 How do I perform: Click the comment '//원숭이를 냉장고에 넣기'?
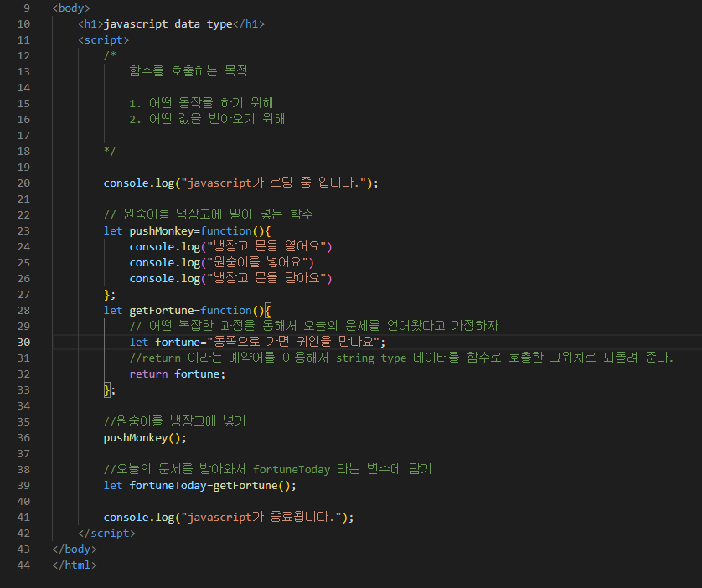pos(174,421)
